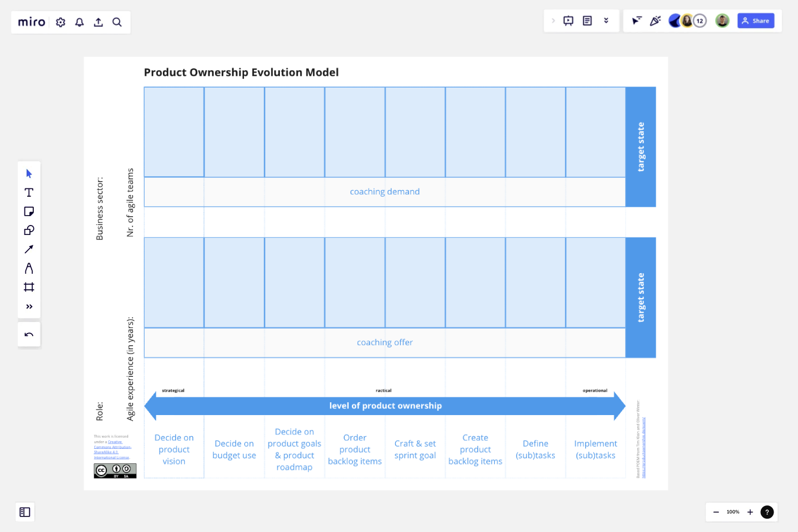Open the Shapes tool
This screenshot has height=532, width=798.
(x=29, y=230)
